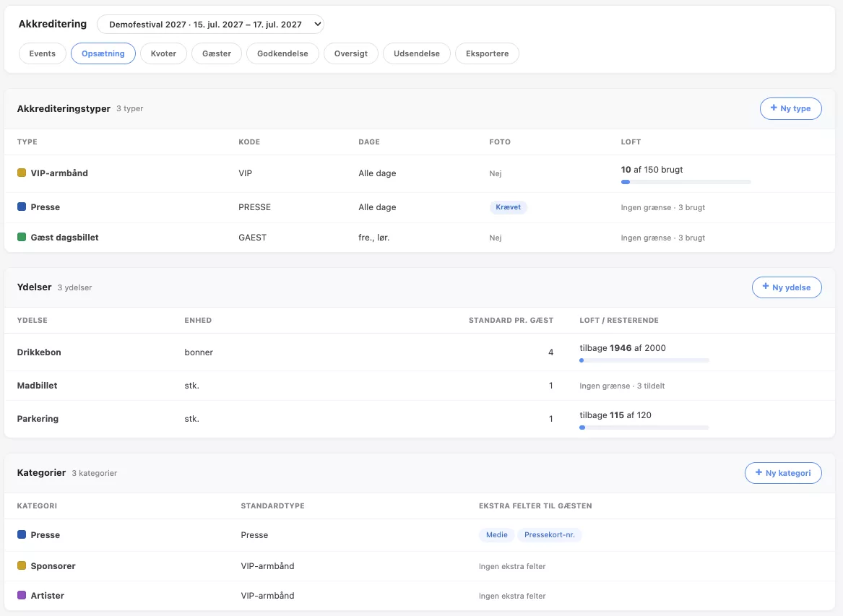Go to the Gæster tab
This screenshot has width=843, height=616.
pyautogui.click(x=217, y=53)
